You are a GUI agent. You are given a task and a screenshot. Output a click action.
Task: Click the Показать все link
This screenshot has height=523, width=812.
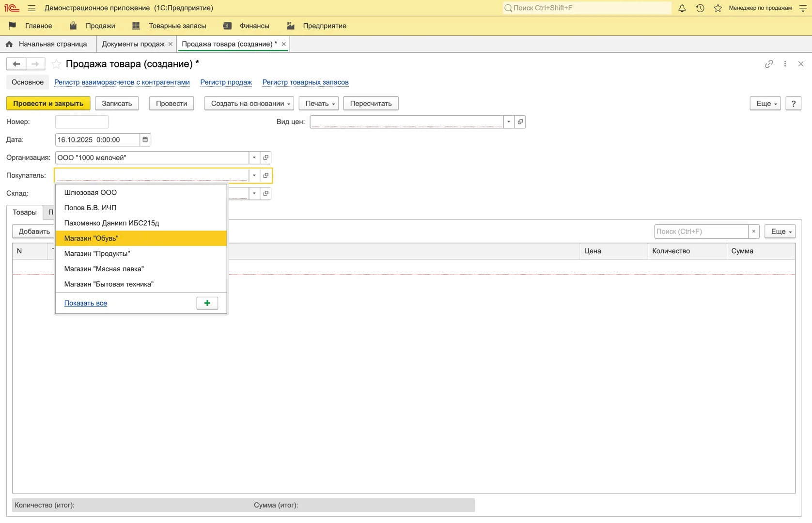[x=86, y=303]
